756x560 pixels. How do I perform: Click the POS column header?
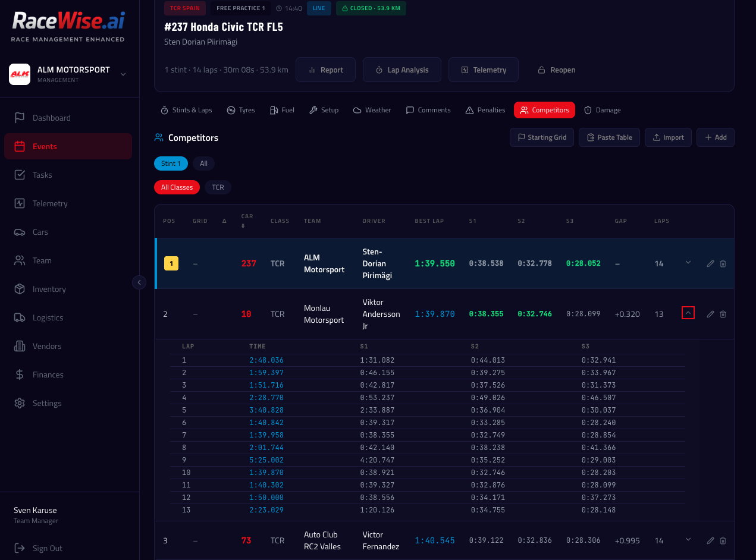(x=169, y=221)
